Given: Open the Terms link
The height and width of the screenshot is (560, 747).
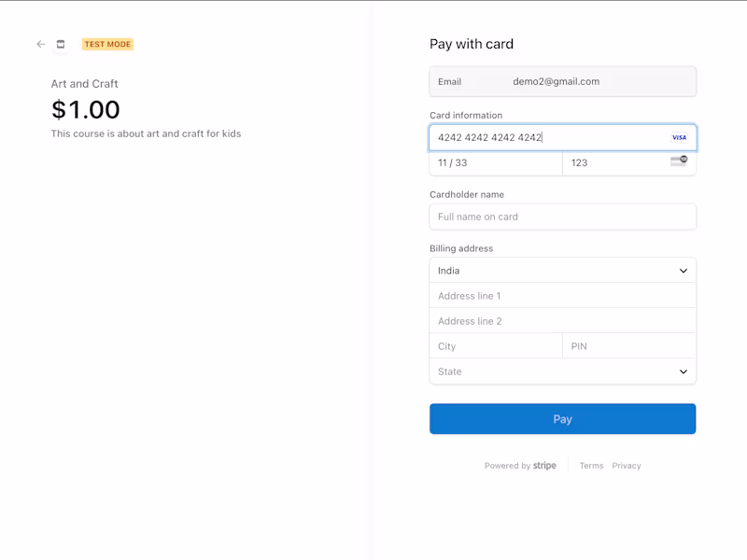Looking at the screenshot, I should (591, 466).
